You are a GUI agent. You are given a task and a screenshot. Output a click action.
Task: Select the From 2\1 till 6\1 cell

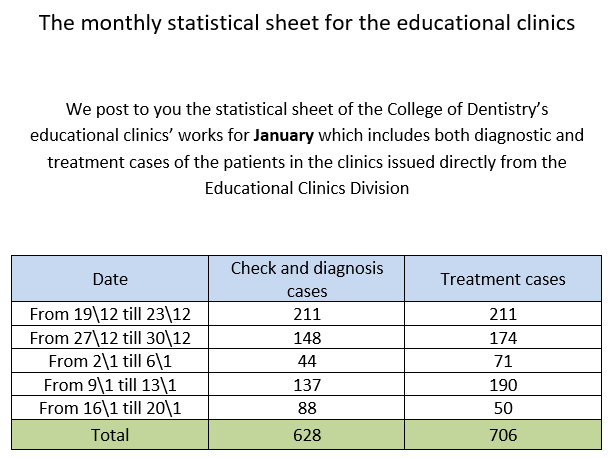coord(110,361)
